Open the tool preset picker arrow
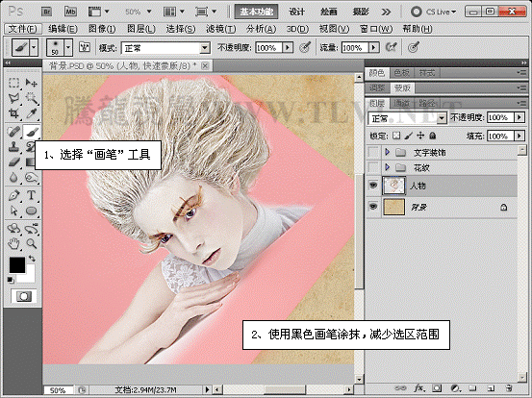532x398 pixels. point(34,47)
